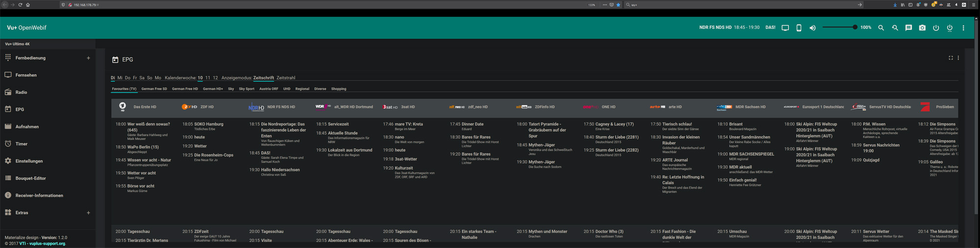The height and width of the screenshot is (248, 980).
Task: Open EPG search magnifier icon
Action: (x=881, y=28)
